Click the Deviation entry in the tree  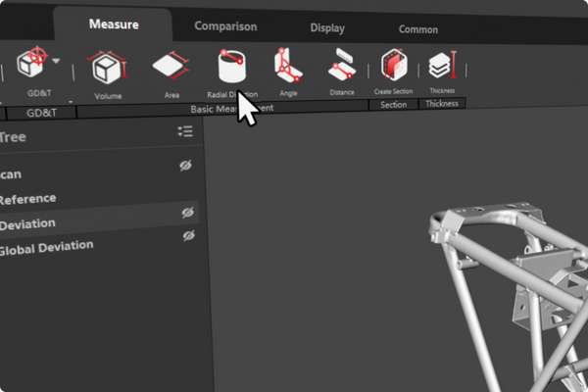[x=27, y=224]
